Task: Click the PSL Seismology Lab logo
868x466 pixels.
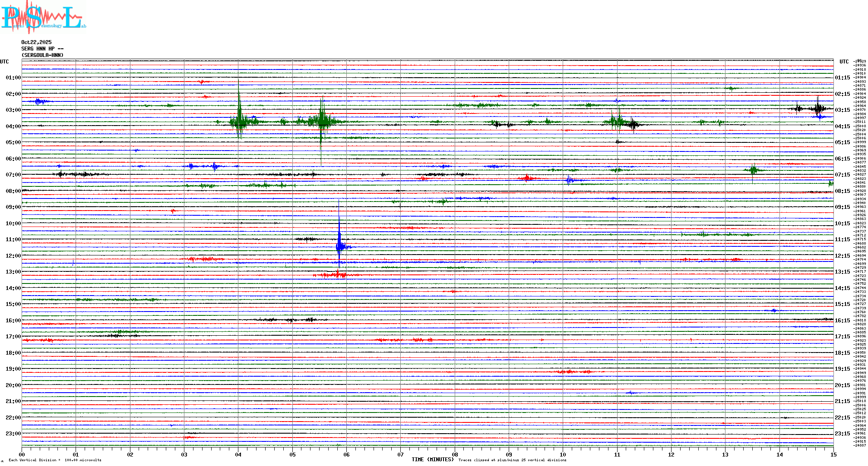Action: click(43, 17)
